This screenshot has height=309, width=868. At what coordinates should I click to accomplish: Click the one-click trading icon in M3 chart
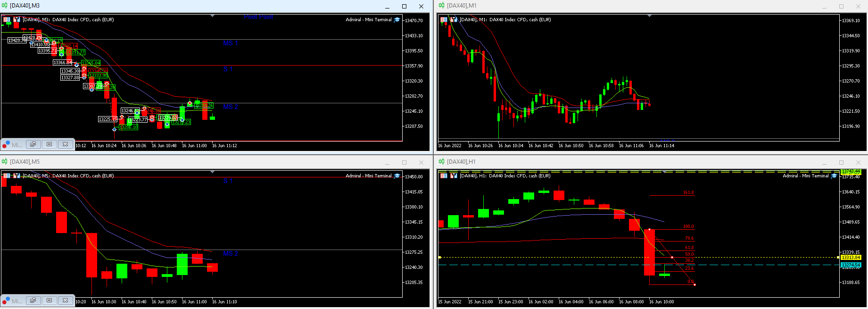click(7, 20)
